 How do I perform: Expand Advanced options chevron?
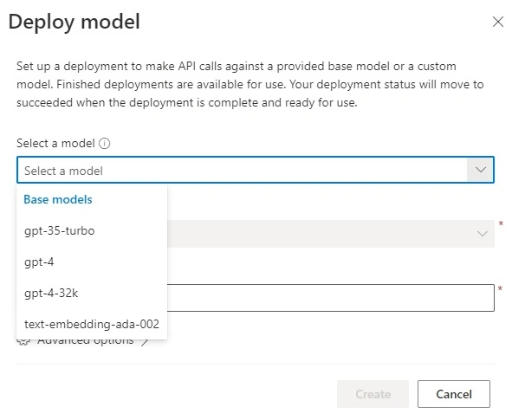coord(145,342)
